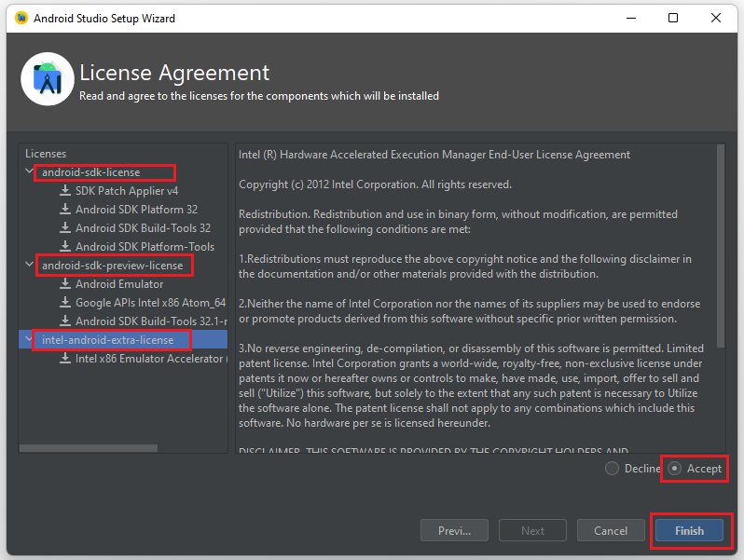Viewport: 744px width, 560px height.
Task: Click the license text vertical scrollbar
Action: pyautogui.click(x=721, y=246)
